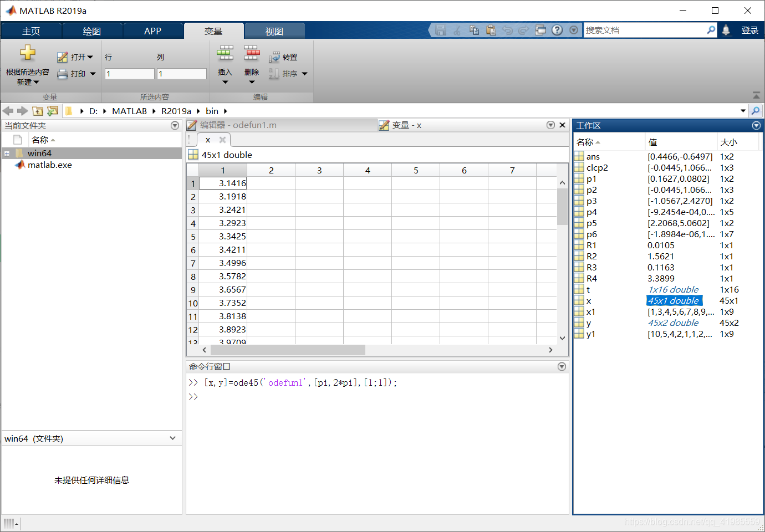Viewport: 765px width, 532px height.
Task: Click the Delete rows/columns icon
Action: coord(252,53)
